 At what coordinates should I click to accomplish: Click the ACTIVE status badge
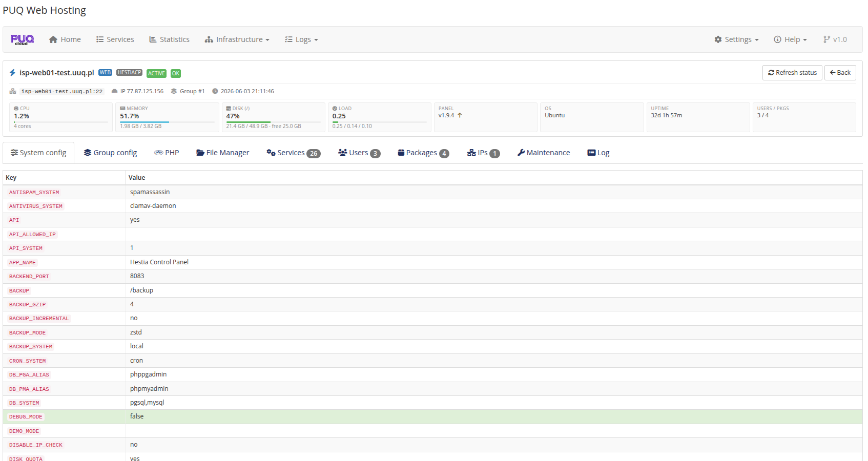pyautogui.click(x=156, y=73)
